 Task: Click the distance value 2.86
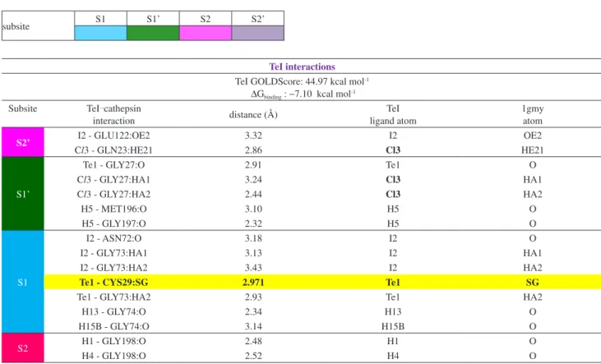coord(253,150)
